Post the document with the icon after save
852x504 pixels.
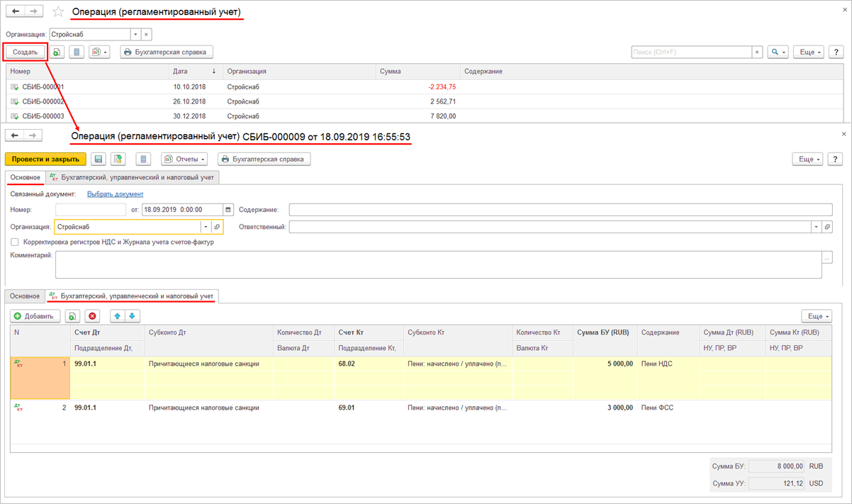118,159
